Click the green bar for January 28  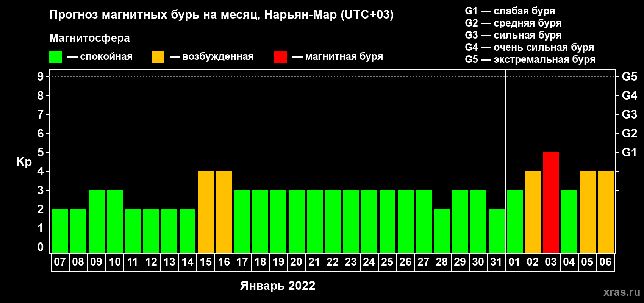(x=442, y=231)
